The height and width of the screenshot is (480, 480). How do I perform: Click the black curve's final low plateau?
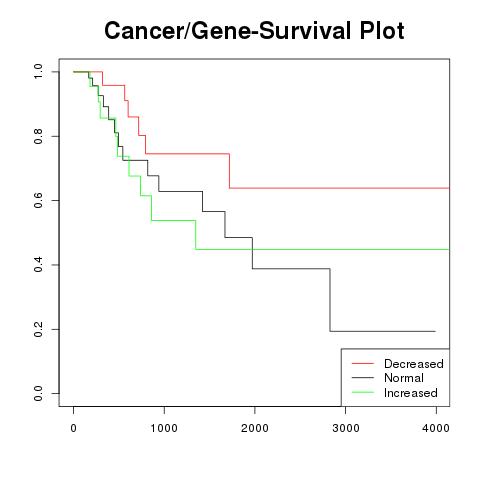[383, 331]
